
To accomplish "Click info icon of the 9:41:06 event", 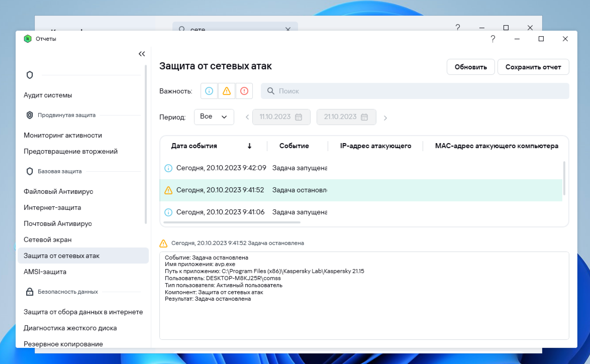I will [x=168, y=212].
